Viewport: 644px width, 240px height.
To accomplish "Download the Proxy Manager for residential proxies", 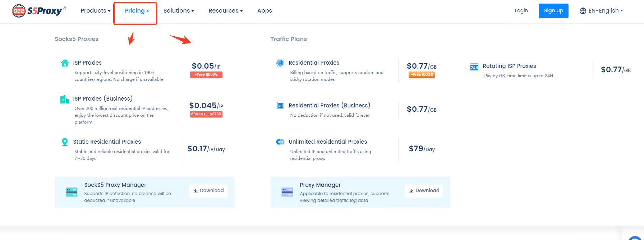I will point(424,191).
